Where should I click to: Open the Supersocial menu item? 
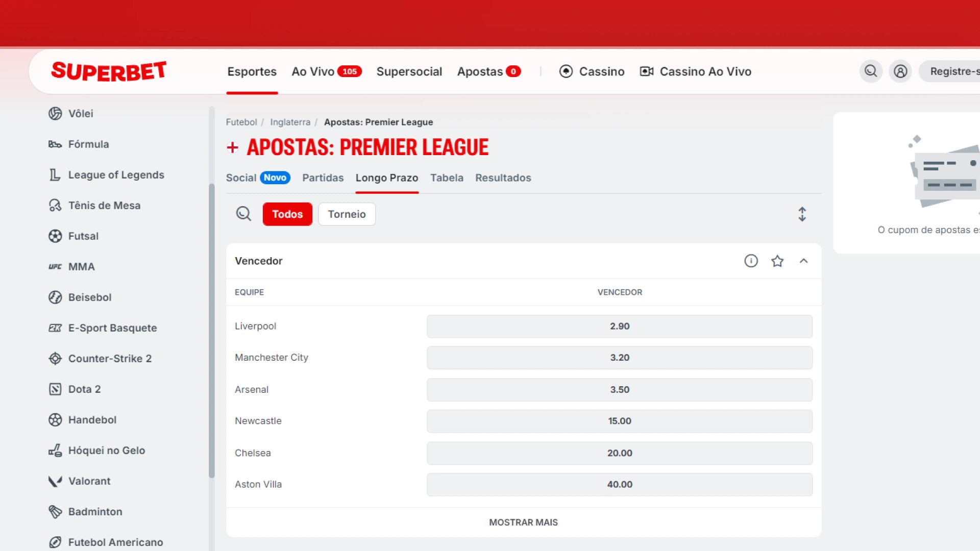[x=409, y=71]
